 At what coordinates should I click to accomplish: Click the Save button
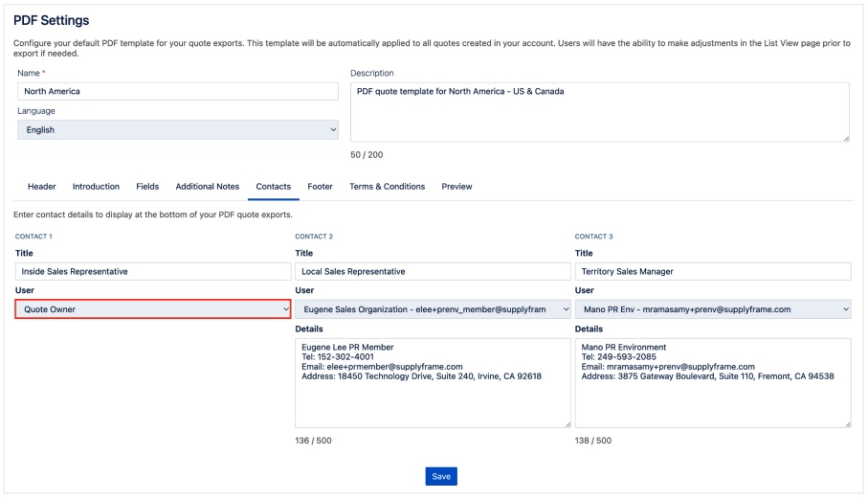441,476
